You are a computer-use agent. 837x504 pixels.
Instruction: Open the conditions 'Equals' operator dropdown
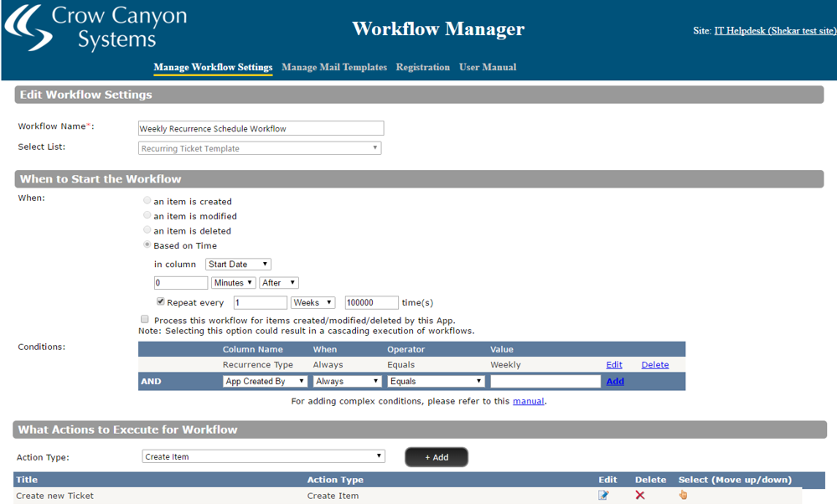tap(437, 381)
